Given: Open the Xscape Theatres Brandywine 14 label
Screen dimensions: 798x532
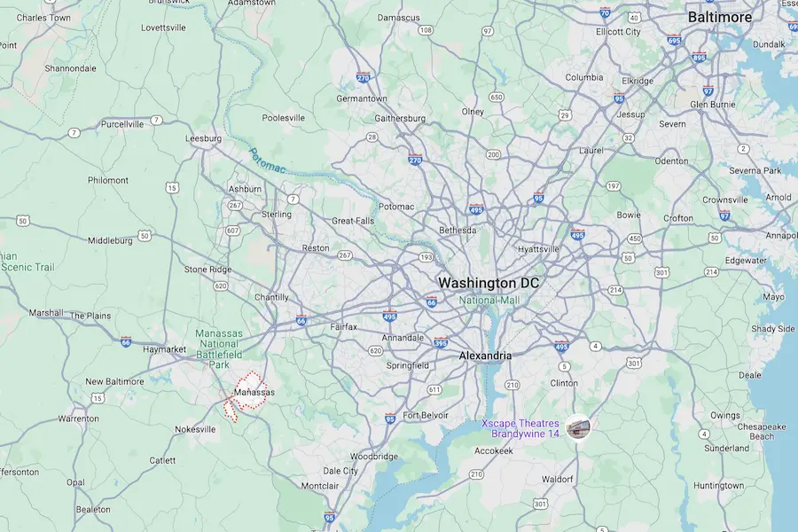Looking at the screenshot, I should pos(520,428).
